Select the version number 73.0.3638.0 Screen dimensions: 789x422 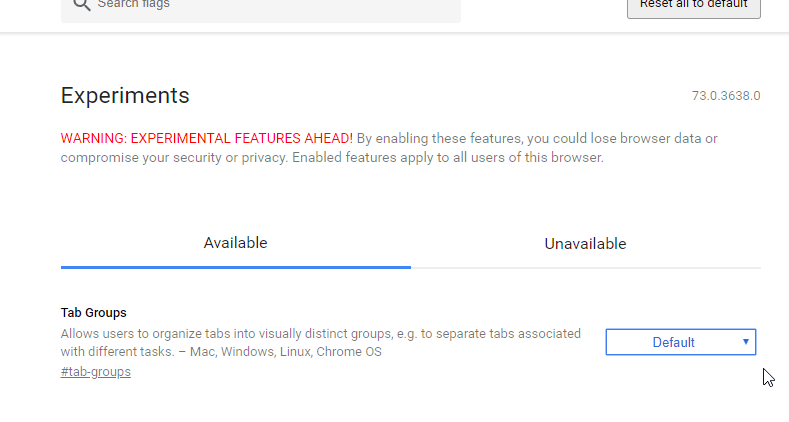pyautogui.click(x=726, y=96)
